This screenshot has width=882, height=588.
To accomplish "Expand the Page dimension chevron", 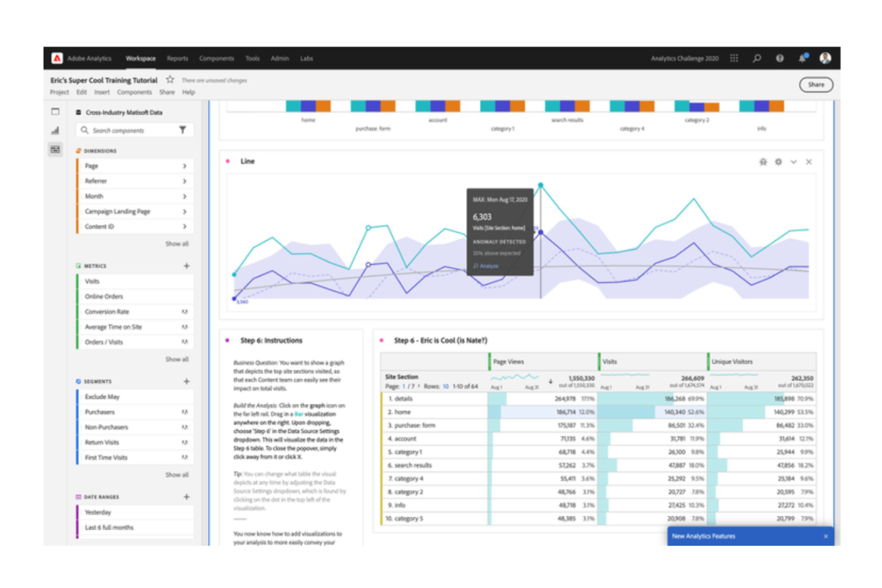I will coord(185,166).
